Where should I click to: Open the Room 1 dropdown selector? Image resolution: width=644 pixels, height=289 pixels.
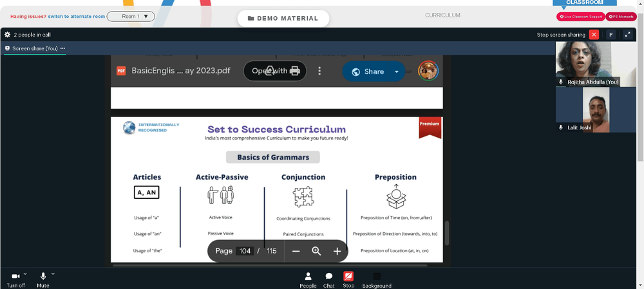click(131, 17)
